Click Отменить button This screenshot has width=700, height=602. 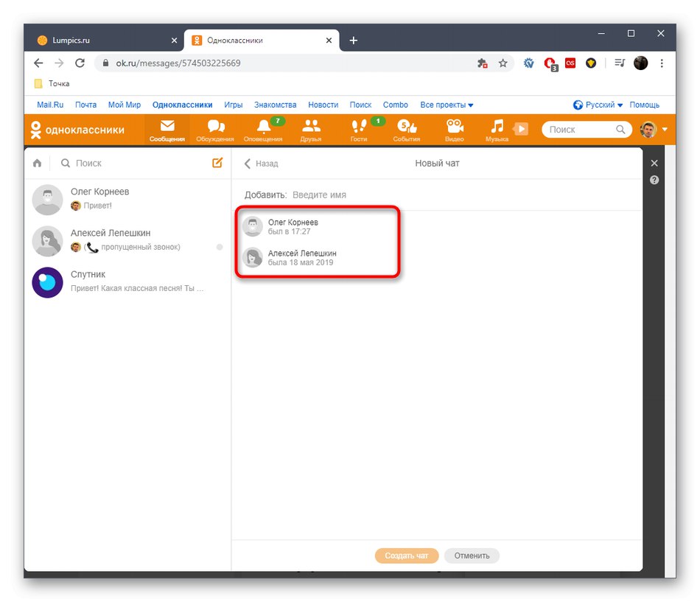(x=472, y=556)
